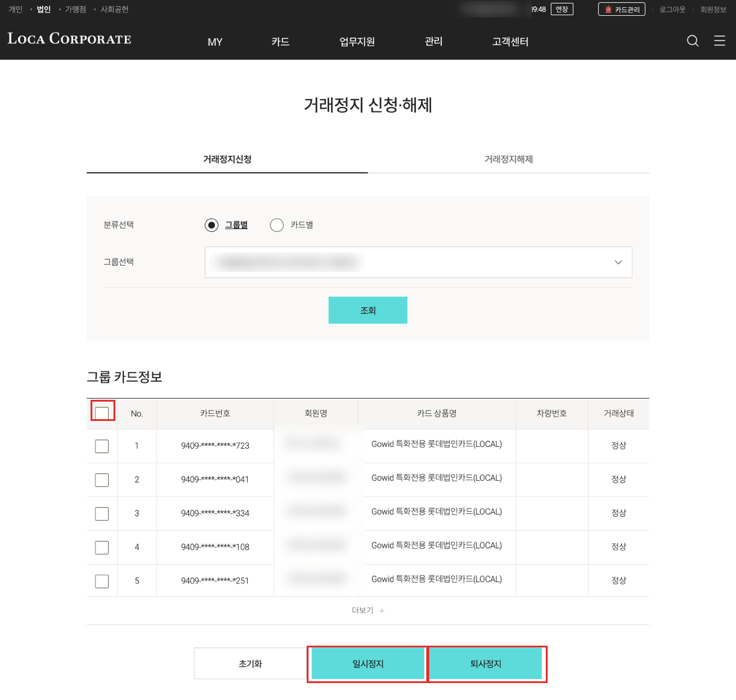Check the row for card ending 334
The image size is (736, 700).
102,514
